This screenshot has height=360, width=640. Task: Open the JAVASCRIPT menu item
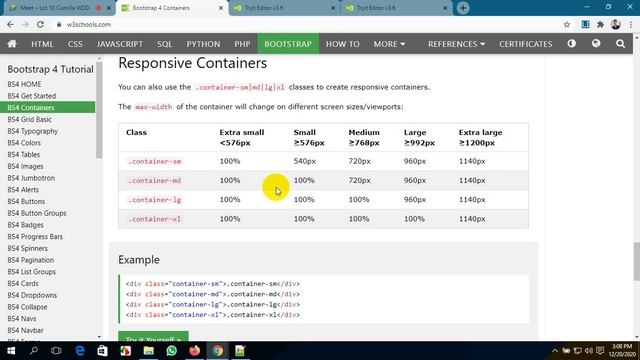[120, 44]
